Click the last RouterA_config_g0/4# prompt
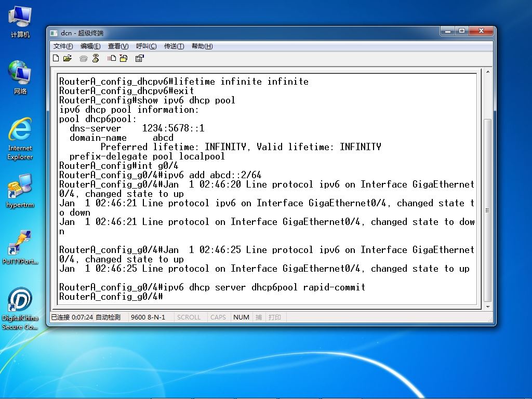The height and width of the screenshot is (399, 532). coord(111,297)
